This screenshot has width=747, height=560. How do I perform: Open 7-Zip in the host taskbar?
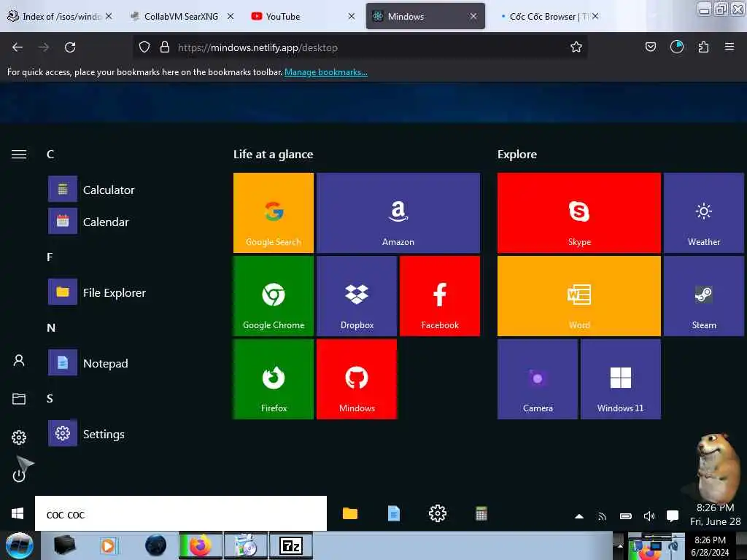click(290, 545)
